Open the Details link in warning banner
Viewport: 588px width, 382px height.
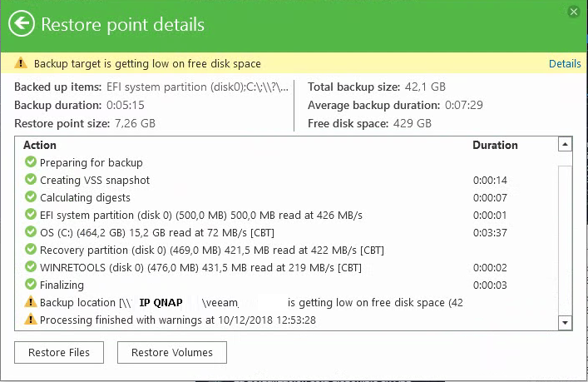565,64
